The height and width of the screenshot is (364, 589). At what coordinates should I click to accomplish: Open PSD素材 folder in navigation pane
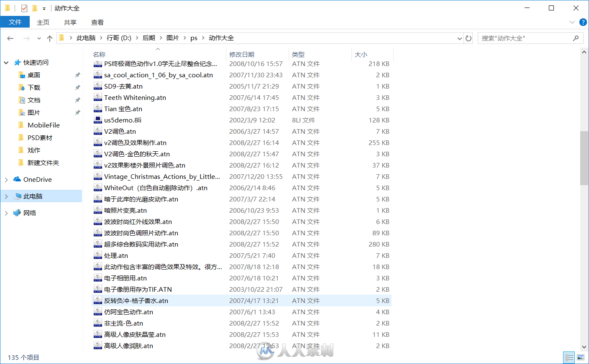pyautogui.click(x=40, y=138)
